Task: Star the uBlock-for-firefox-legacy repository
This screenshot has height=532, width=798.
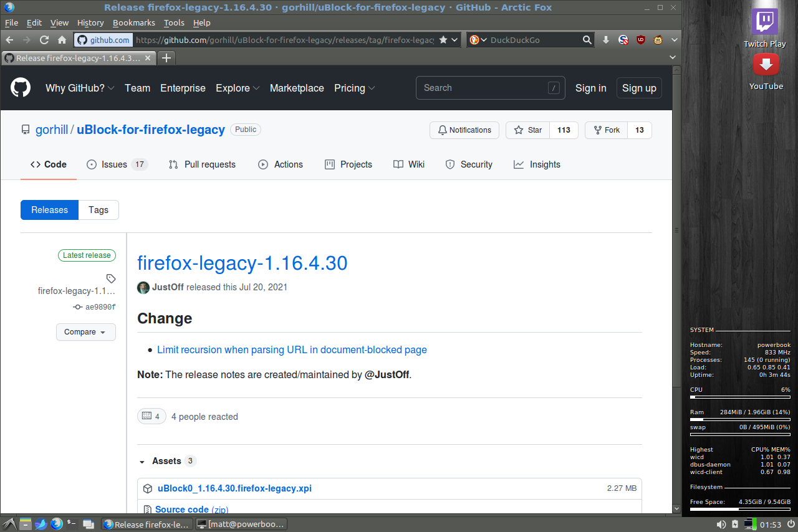Action: [528, 130]
